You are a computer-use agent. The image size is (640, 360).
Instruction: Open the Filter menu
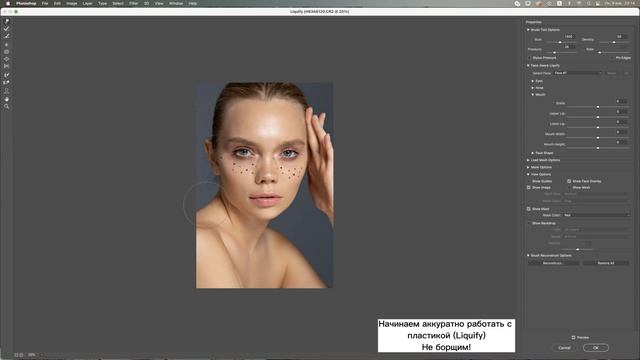pyautogui.click(x=133, y=3)
